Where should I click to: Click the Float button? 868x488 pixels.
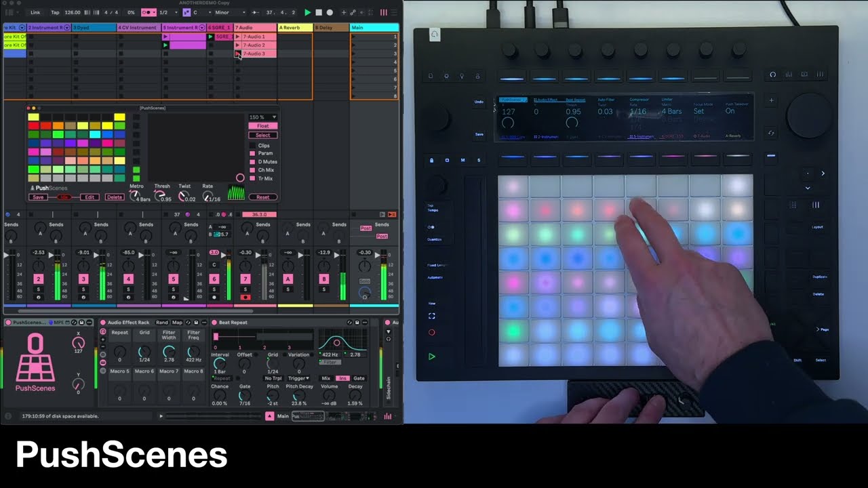262,126
